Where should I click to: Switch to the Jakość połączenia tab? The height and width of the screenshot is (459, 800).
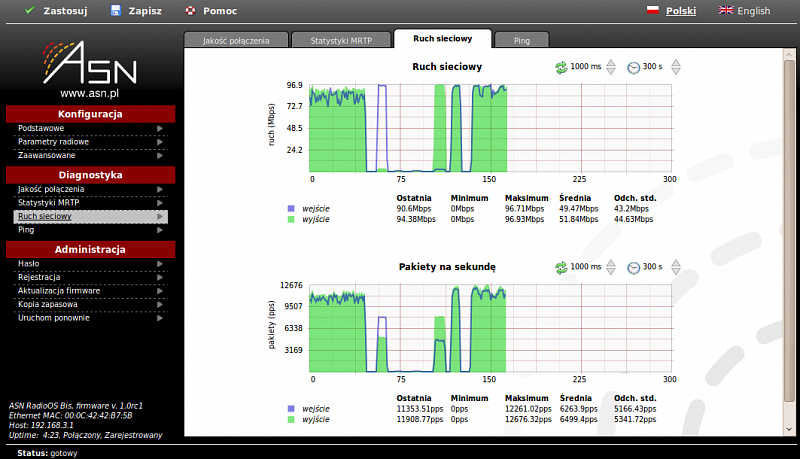pyautogui.click(x=236, y=40)
